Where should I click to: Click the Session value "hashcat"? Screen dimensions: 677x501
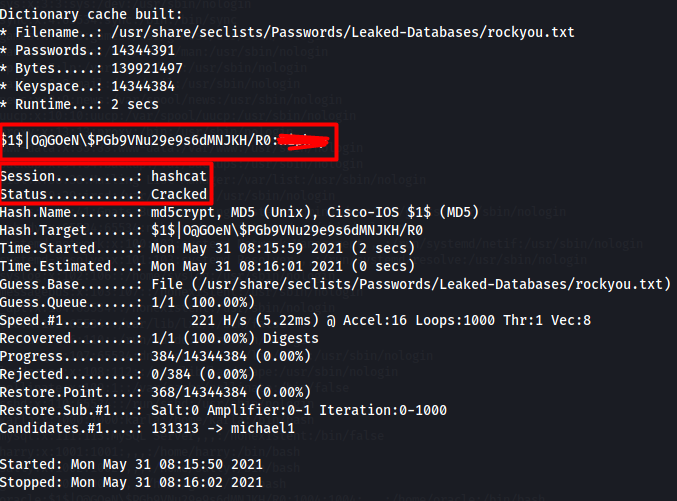(179, 176)
